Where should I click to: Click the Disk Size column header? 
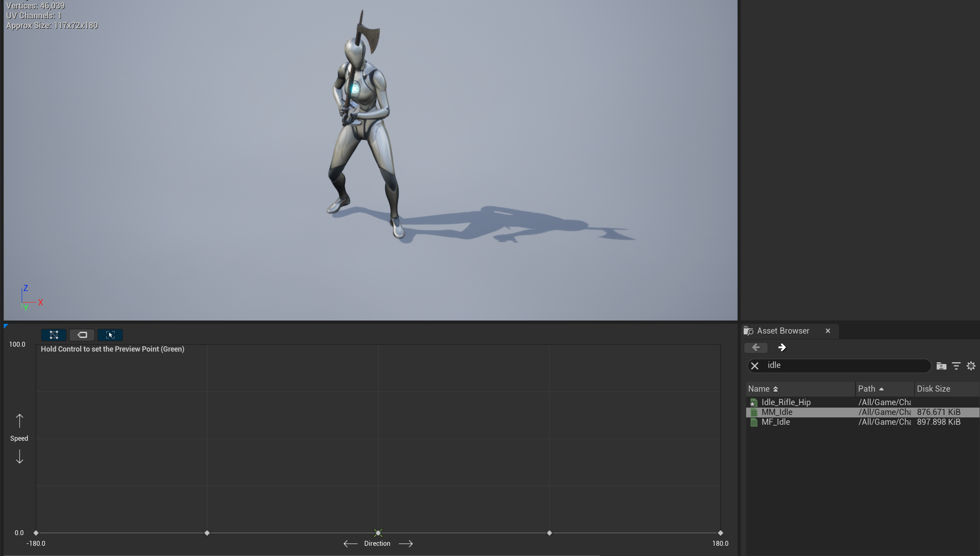pyautogui.click(x=933, y=389)
